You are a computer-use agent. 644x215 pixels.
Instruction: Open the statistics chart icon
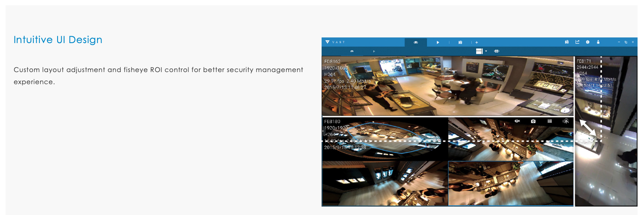coord(577,42)
